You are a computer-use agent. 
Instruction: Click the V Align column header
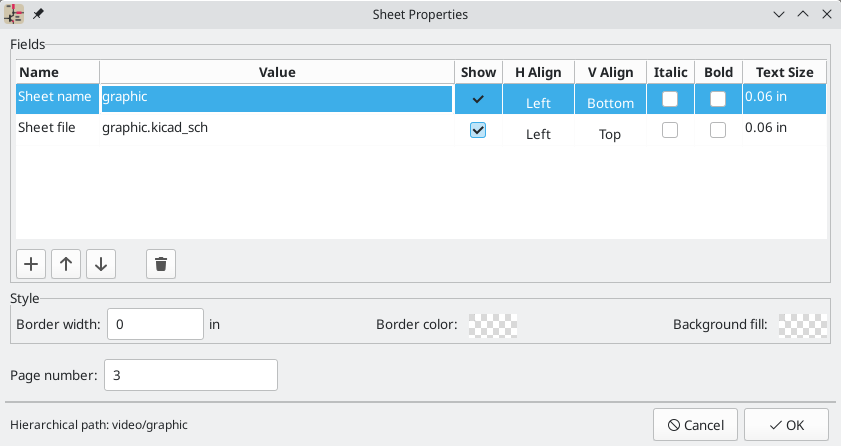[610, 72]
